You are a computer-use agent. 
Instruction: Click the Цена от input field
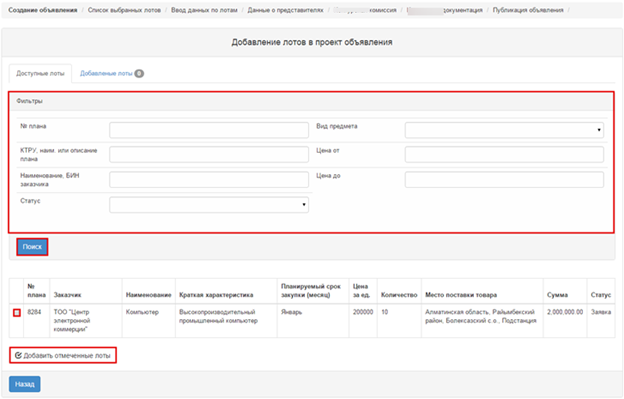pyautogui.click(x=504, y=154)
